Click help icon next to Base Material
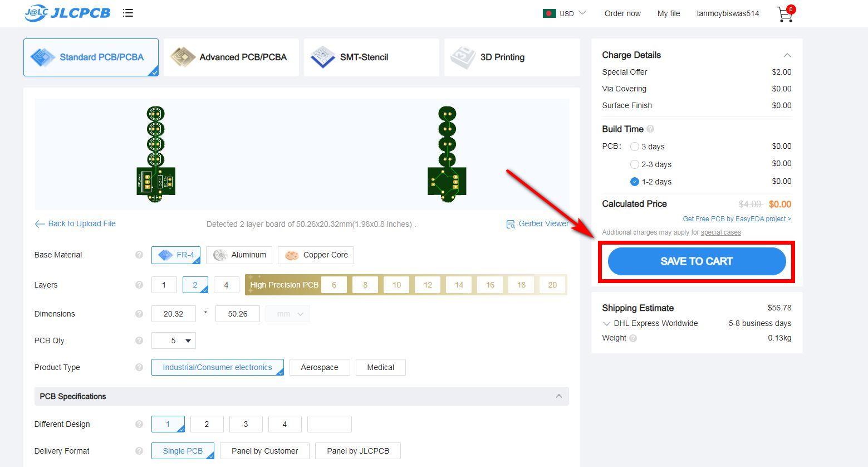The image size is (868, 467). click(x=139, y=255)
